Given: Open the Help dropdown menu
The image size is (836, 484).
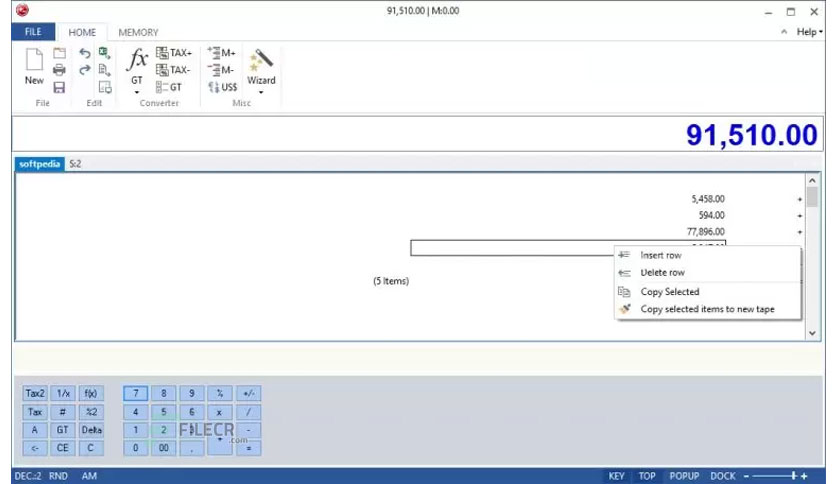Looking at the screenshot, I should (x=809, y=32).
